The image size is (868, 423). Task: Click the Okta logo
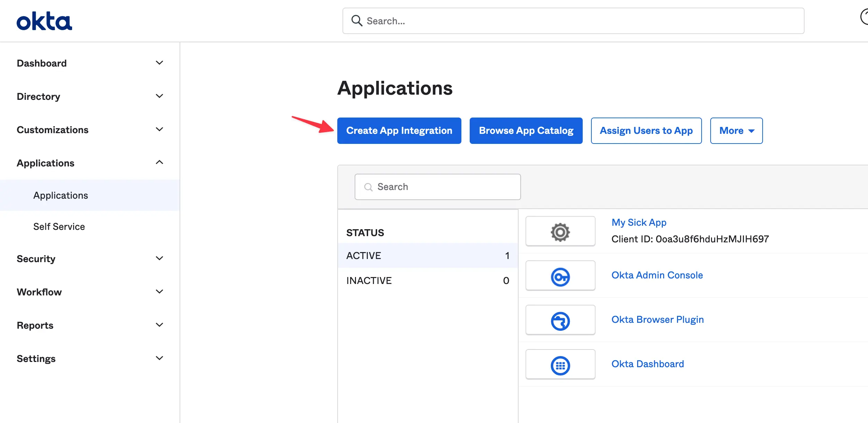[44, 21]
